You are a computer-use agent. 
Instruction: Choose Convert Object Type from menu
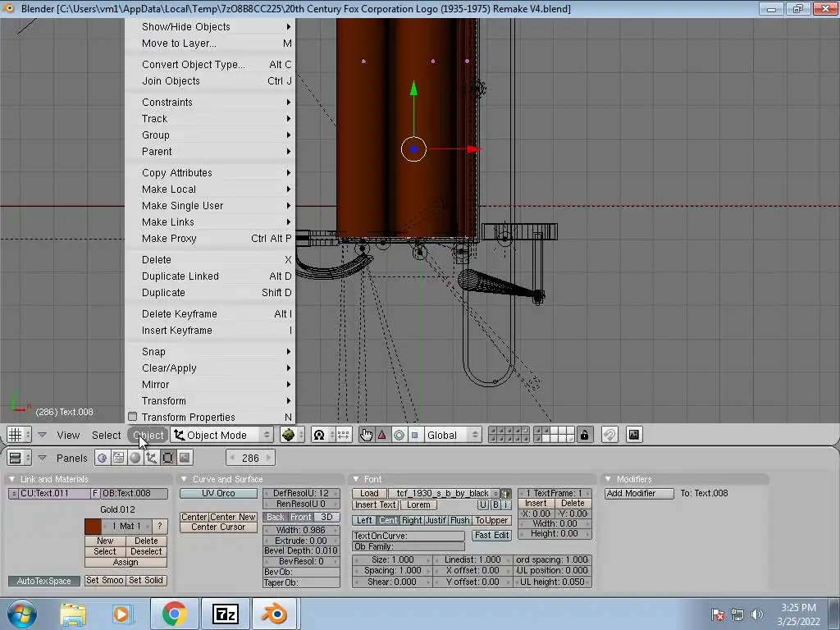click(210, 64)
